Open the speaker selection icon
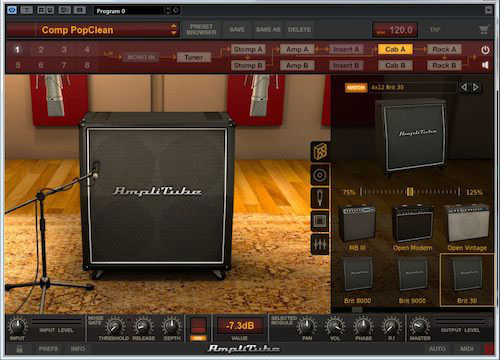The height and width of the screenshot is (360, 500). [320, 175]
